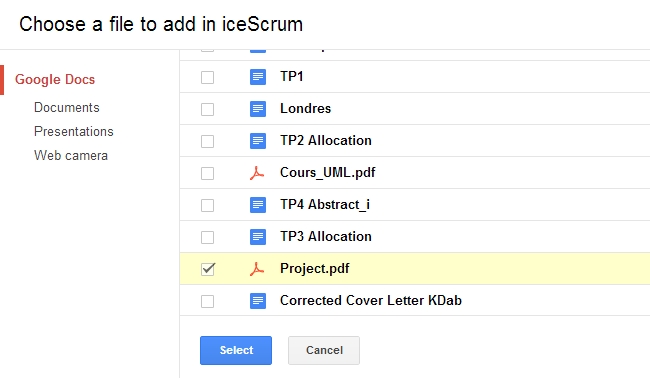Uncheck the Project.pdf checkbox
650x378 pixels.
[208, 269]
